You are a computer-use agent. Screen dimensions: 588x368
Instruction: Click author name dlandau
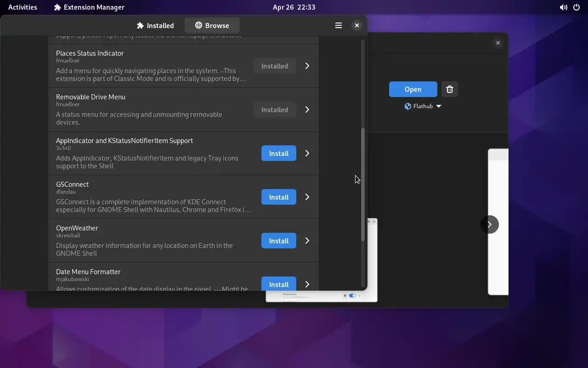click(x=66, y=192)
